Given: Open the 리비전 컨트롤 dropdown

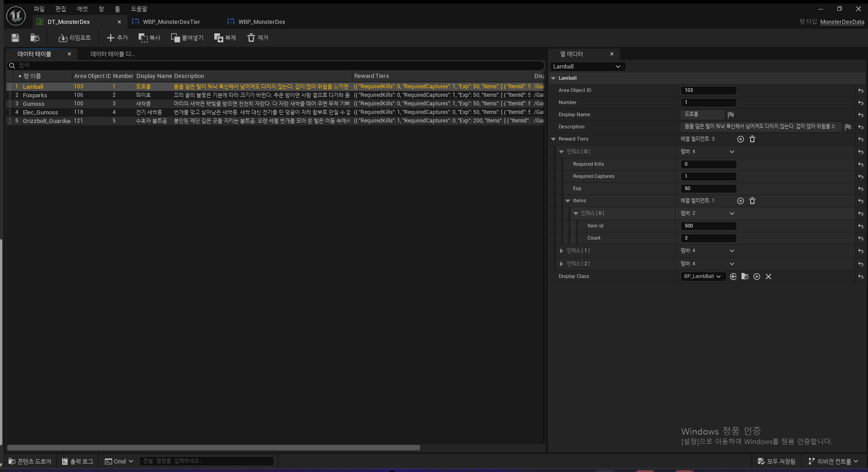Looking at the screenshot, I should (x=833, y=461).
